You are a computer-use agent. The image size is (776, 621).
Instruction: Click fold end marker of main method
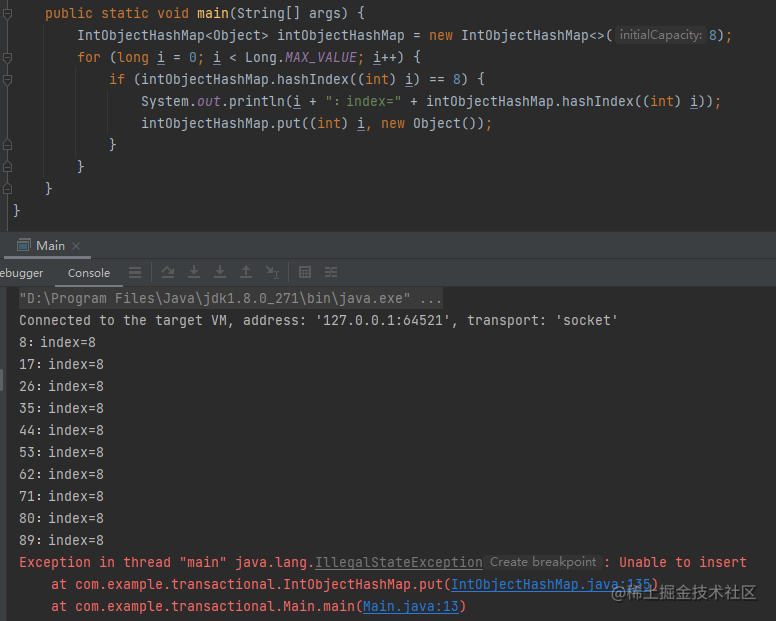click(7, 189)
